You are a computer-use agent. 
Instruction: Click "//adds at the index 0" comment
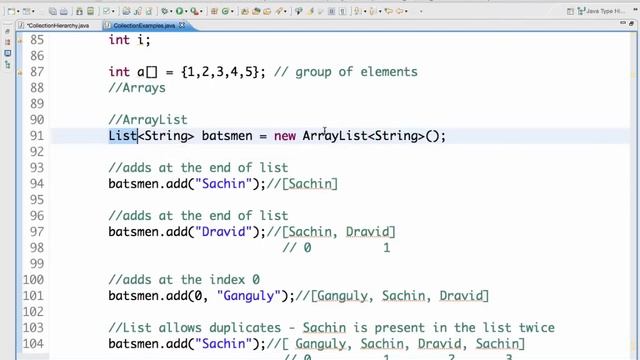(184, 280)
